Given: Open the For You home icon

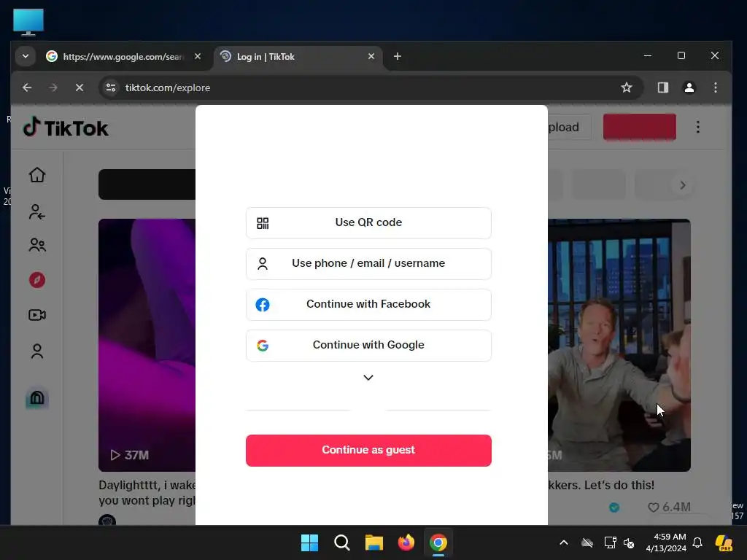Looking at the screenshot, I should tap(37, 175).
